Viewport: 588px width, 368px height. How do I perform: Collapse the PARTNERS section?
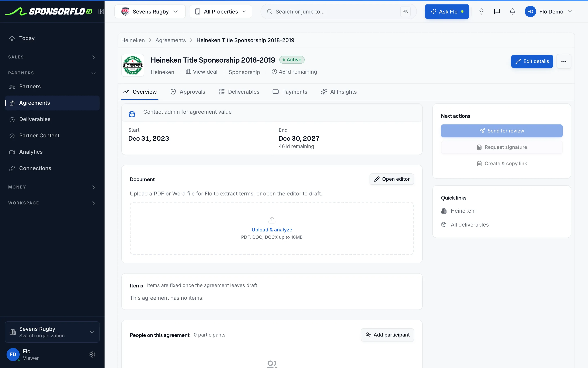(52, 73)
